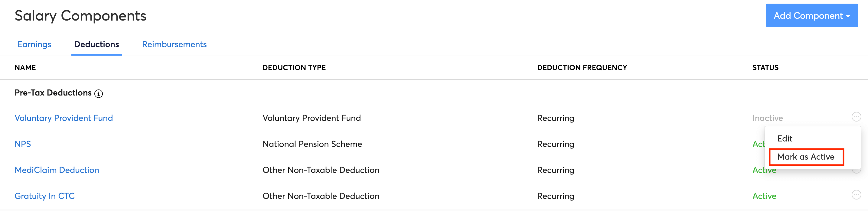The width and height of the screenshot is (868, 211).
Task: Switch to the Earnings tab
Action: (34, 44)
